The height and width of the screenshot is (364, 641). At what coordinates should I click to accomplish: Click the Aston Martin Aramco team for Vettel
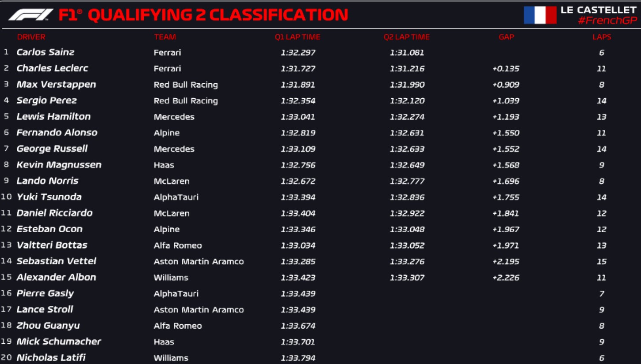point(199,261)
